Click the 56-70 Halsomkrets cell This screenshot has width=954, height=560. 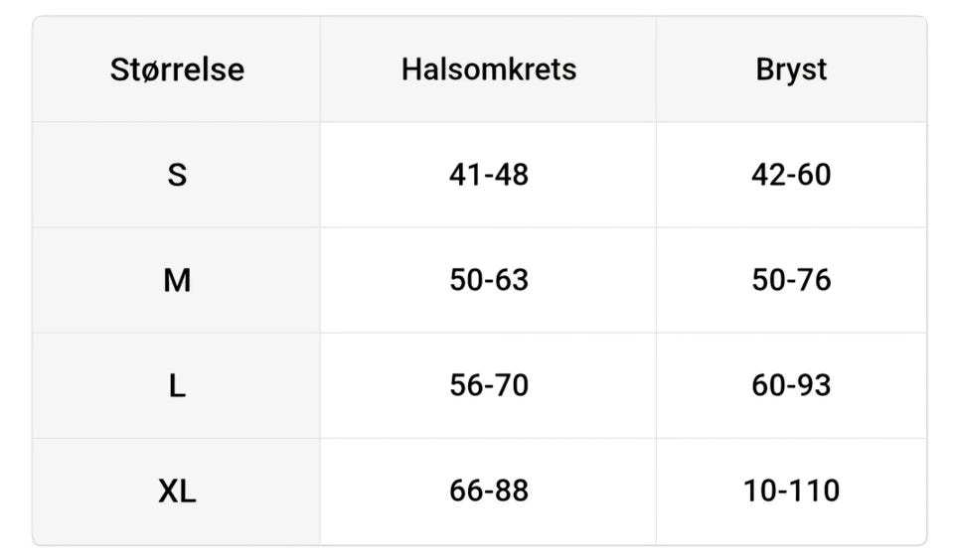[x=488, y=385]
